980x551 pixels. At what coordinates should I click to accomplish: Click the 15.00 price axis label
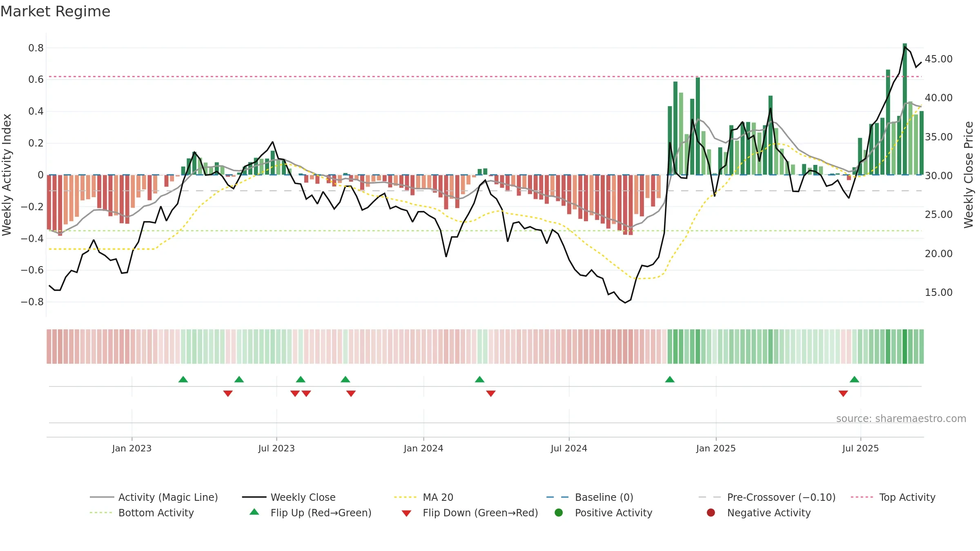939,293
